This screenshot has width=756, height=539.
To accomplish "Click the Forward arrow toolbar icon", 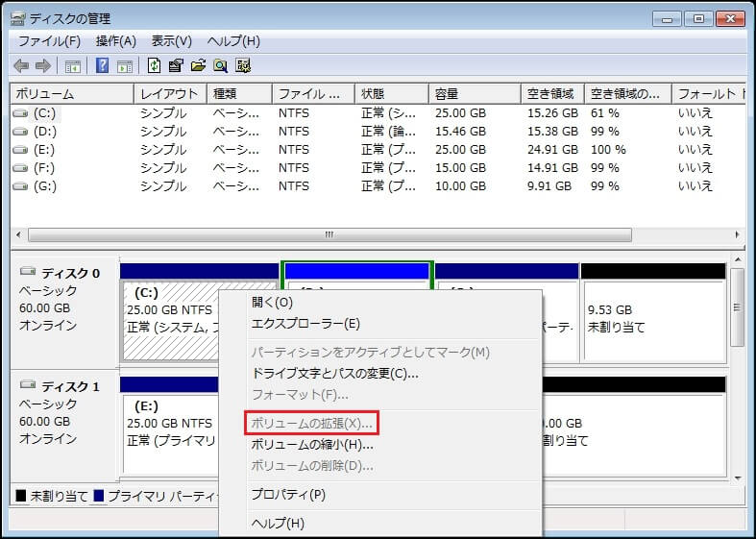I will (43, 65).
